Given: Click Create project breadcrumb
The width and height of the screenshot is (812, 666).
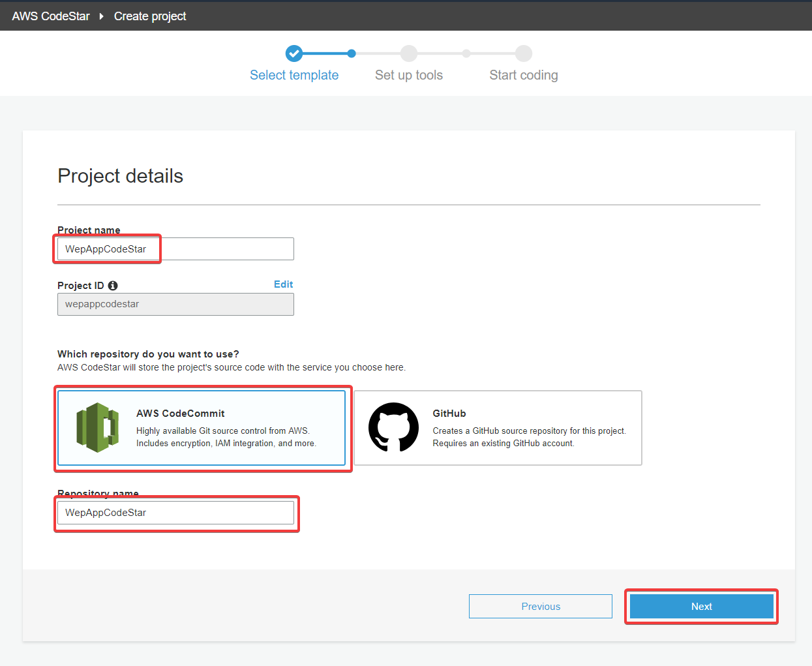Looking at the screenshot, I should pyautogui.click(x=150, y=16).
